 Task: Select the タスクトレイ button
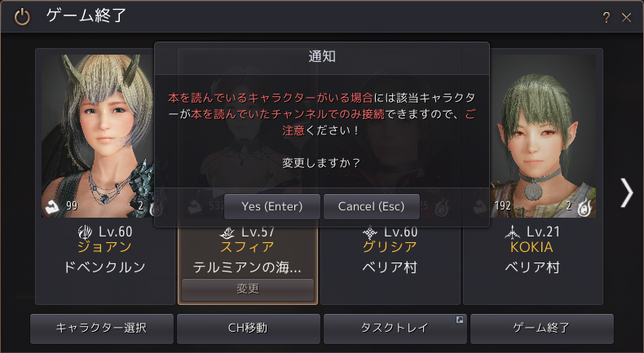click(x=395, y=329)
